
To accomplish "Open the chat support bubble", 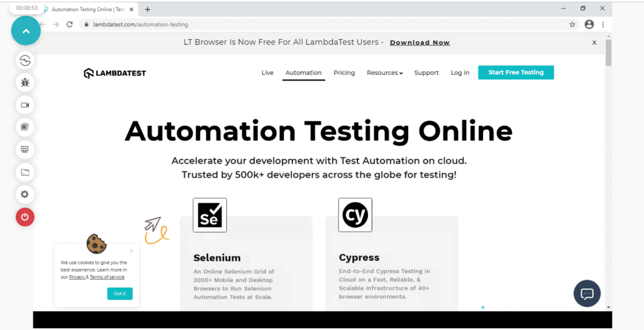I will click(x=587, y=293).
